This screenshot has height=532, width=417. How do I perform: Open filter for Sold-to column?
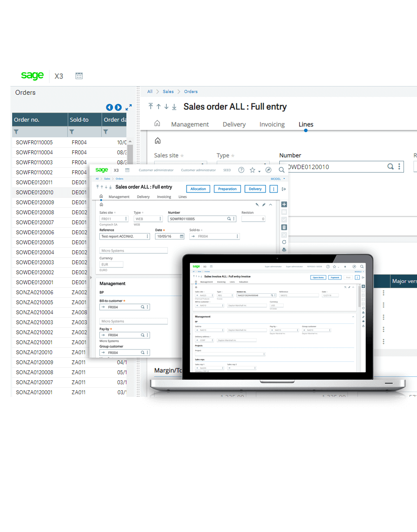point(72,132)
